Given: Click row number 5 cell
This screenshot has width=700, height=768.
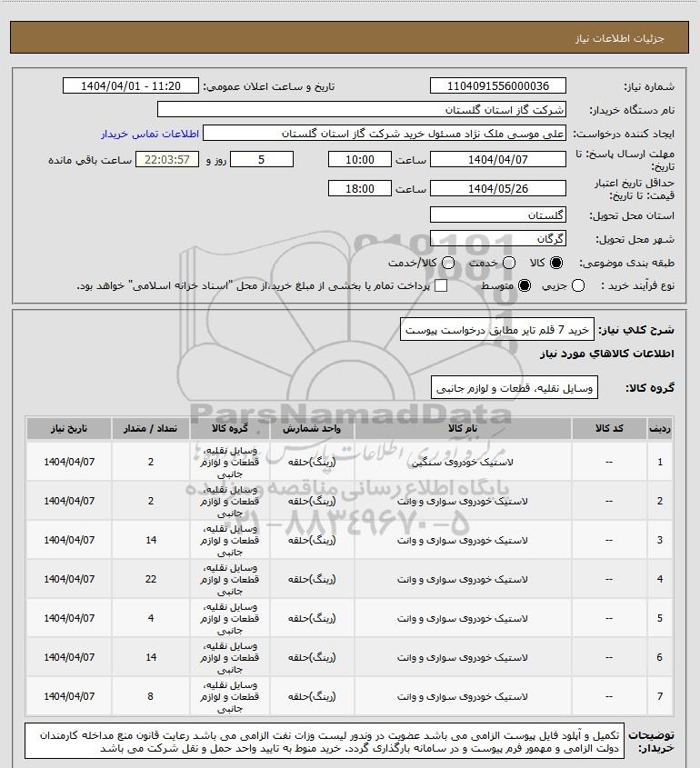Looking at the screenshot, I should tap(660, 619).
